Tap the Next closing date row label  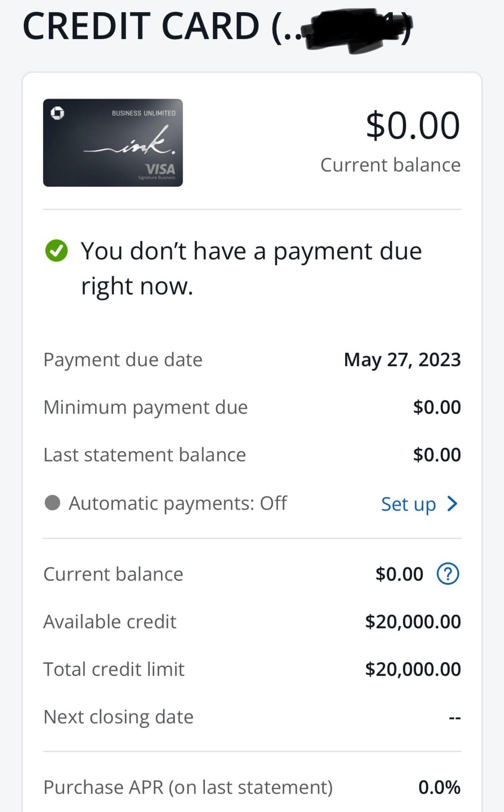118,717
